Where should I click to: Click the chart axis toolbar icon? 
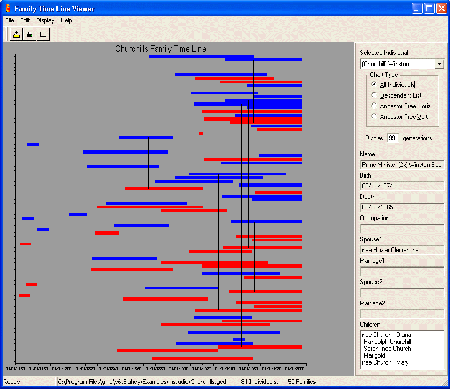pyautogui.click(x=43, y=34)
